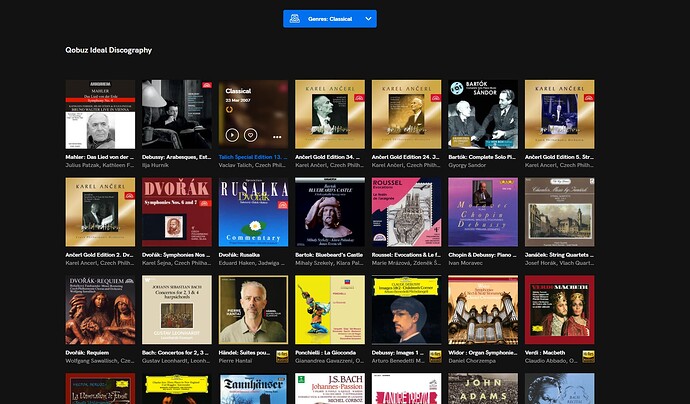Screen dimensions: 690x404
Task: Expand the Genres: Classical dropdown chevron
Action: tap(369, 18)
